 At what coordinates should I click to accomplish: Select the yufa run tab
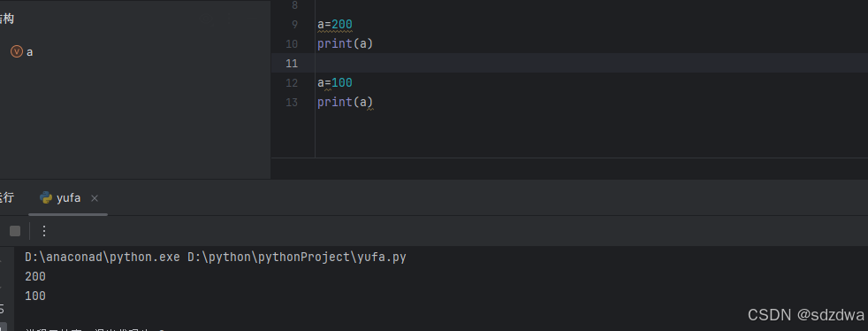tap(68, 198)
